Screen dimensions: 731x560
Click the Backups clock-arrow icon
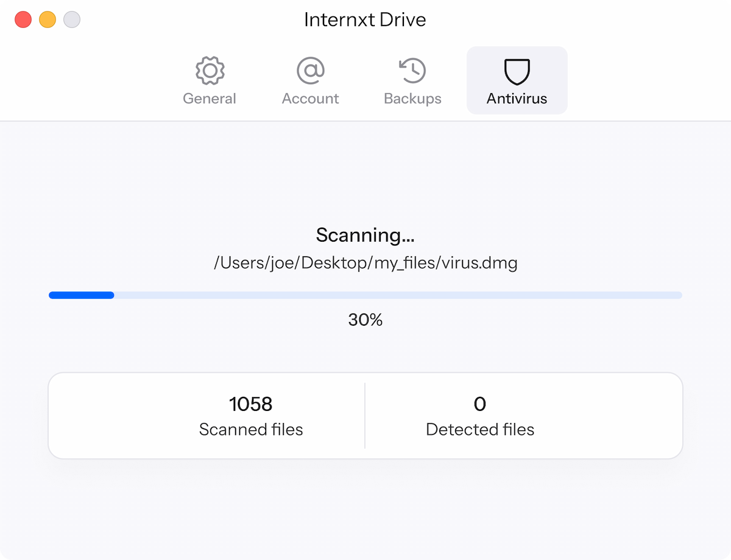[x=412, y=71]
